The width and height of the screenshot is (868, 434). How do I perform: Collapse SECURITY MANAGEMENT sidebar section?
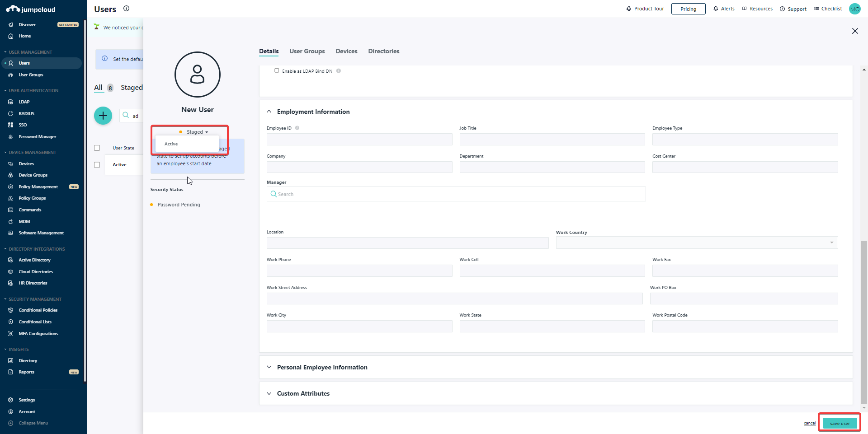point(33,299)
